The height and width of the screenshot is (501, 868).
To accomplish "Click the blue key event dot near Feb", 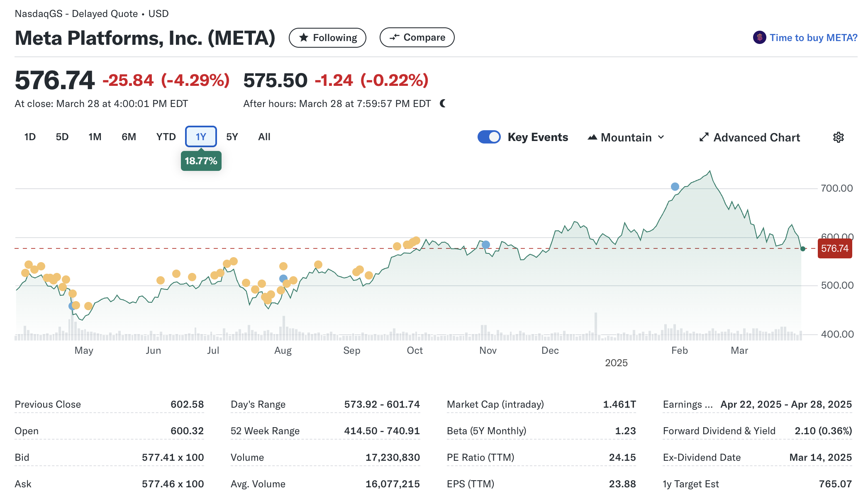I will [675, 187].
